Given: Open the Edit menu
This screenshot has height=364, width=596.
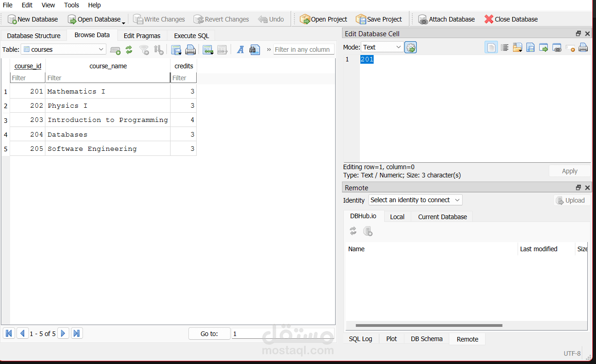Looking at the screenshot, I should pyautogui.click(x=27, y=5).
